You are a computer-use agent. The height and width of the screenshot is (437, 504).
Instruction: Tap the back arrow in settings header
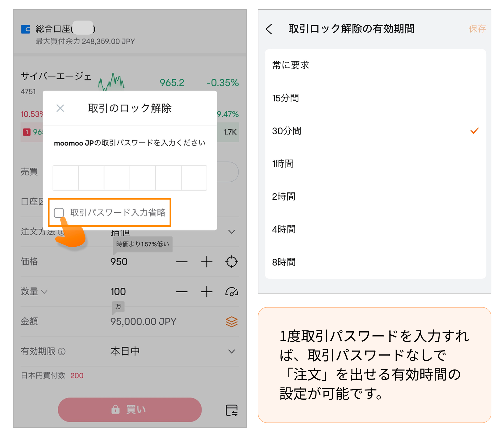[x=269, y=29]
